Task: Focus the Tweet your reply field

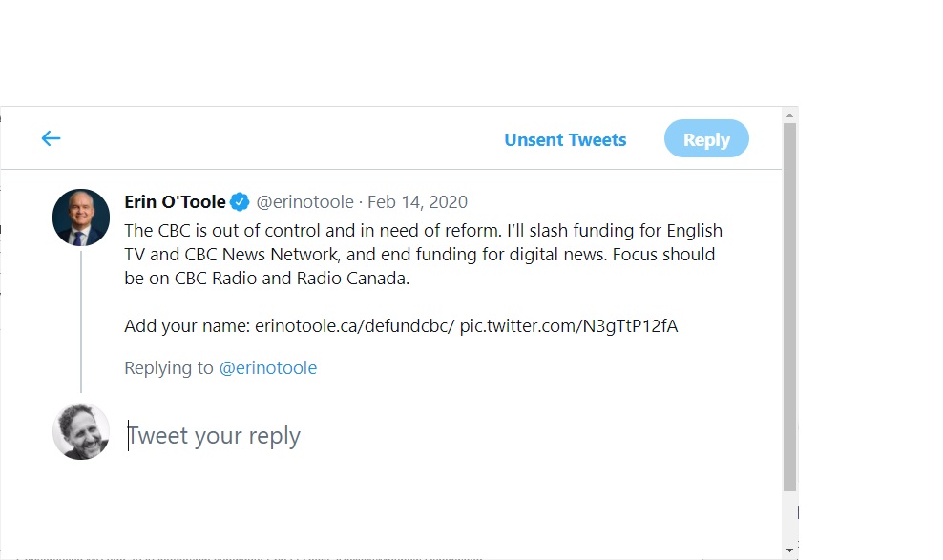Action: (x=382, y=436)
